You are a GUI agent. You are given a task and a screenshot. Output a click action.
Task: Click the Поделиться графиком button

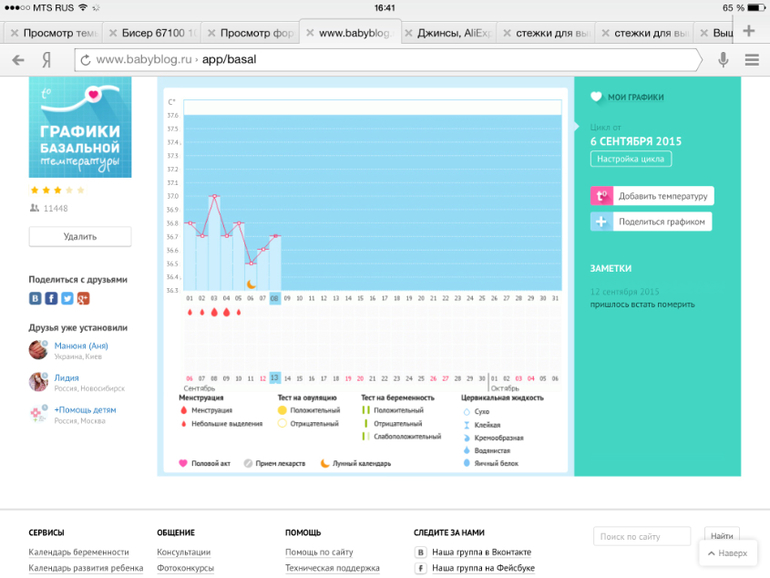tap(651, 222)
